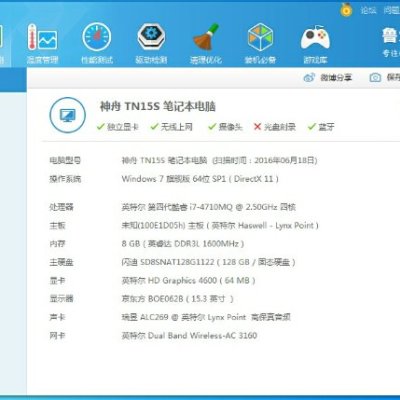
Task: Click the 无线上网 feature label
Action: click(x=177, y=127)
